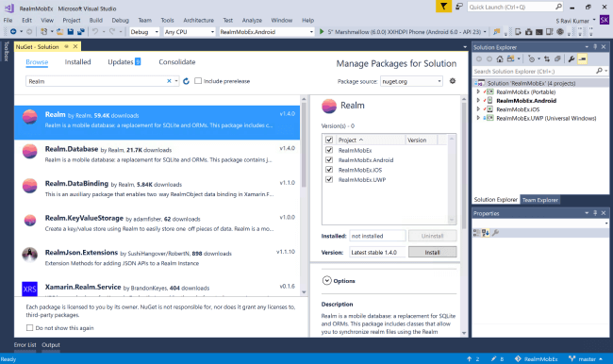613x364 pixels.
Task: Click Collapse All icon in Solution Explorer
Action: (557, 59)
